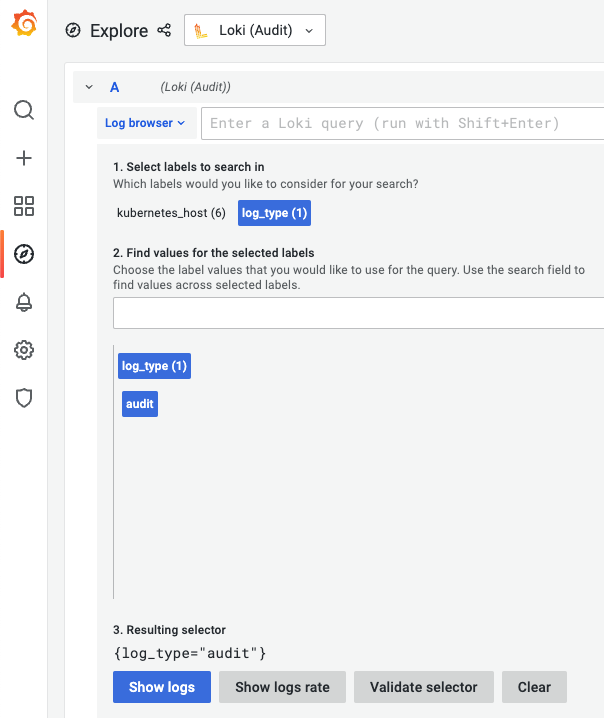This screenshot has width=604, height=718.
Task: Open the Configuration gear icon
Action: tap(24, 350)
